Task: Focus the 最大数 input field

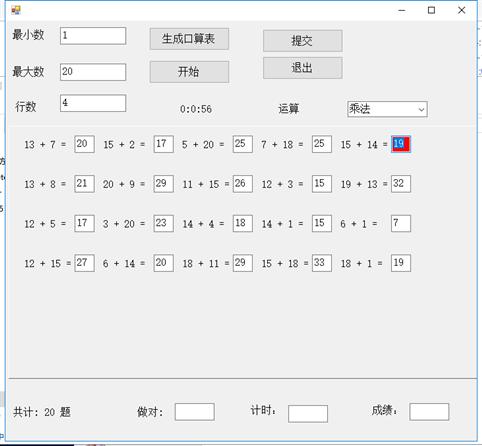Action: pos(93,72)
